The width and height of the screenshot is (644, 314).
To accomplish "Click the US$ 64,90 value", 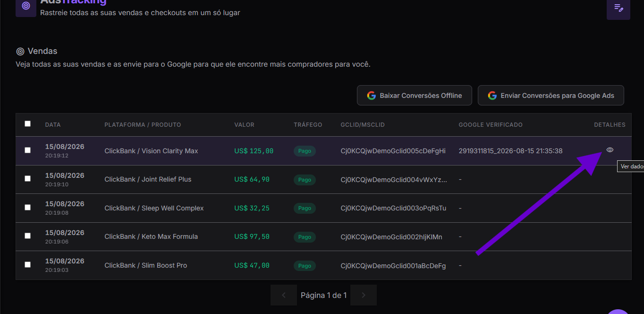I will 252,179.
